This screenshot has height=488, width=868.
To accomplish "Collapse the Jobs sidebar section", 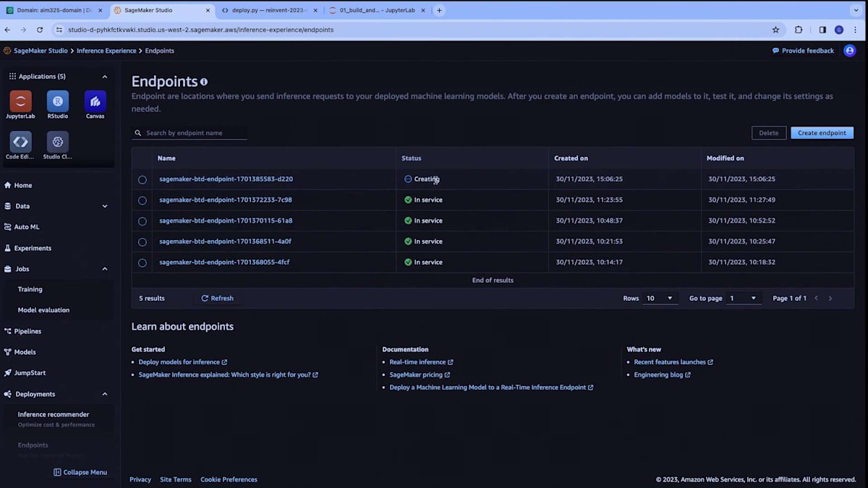I will click(104, 269).
